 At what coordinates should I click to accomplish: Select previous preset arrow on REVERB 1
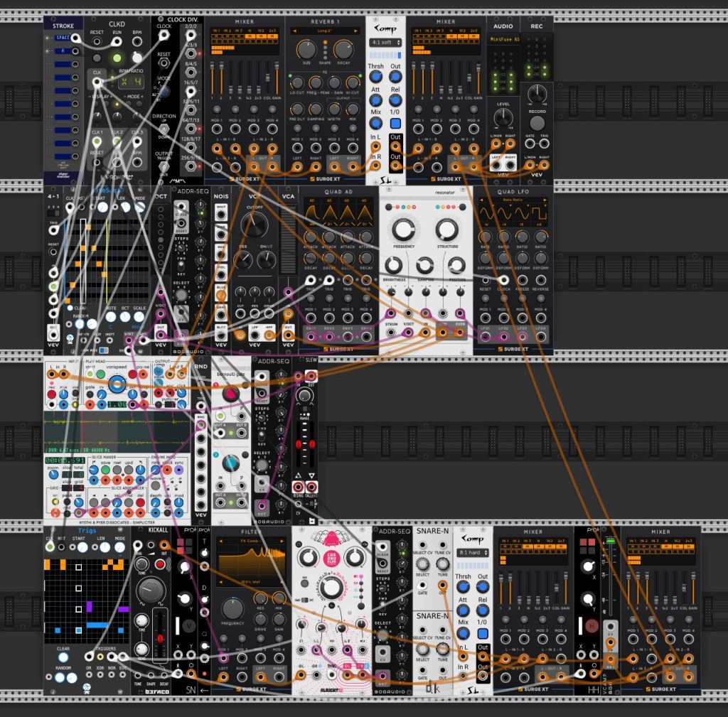(294, 31)
